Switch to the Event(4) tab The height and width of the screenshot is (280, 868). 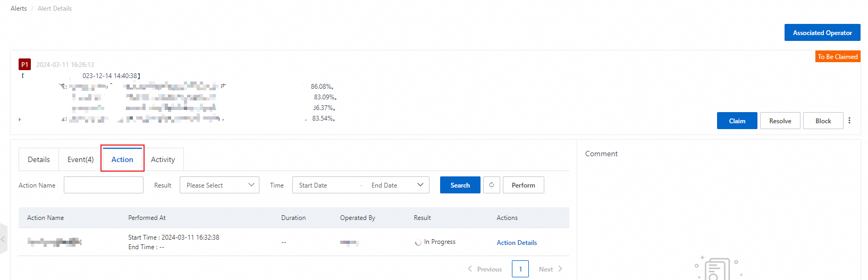coord(80,159)
